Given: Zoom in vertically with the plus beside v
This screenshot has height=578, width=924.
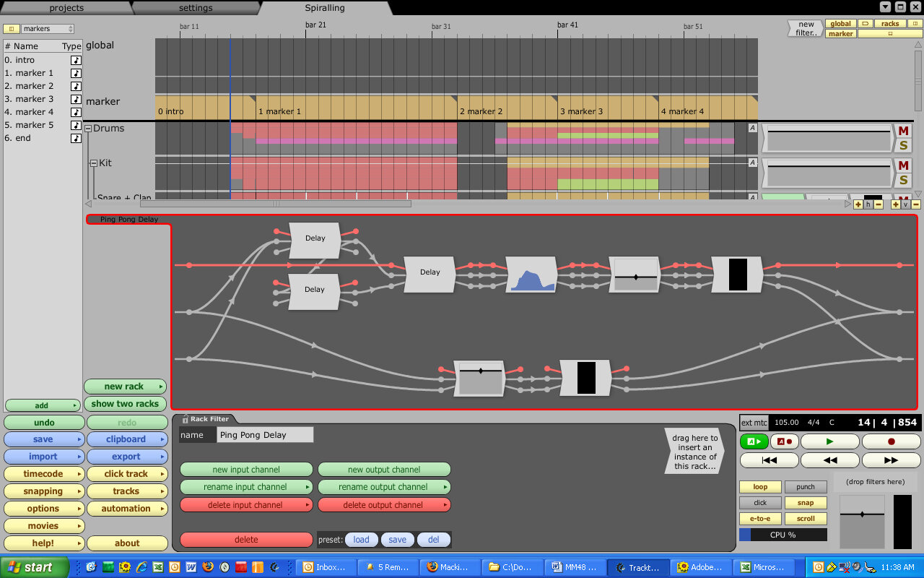Looking at the screenshot, I should 896,204.
